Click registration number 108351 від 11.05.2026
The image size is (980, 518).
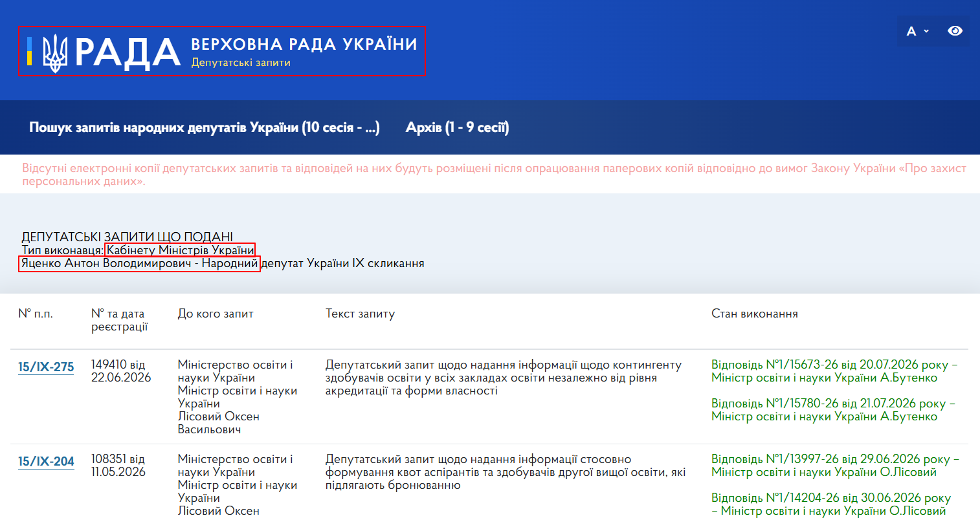[x=118, y=466]
